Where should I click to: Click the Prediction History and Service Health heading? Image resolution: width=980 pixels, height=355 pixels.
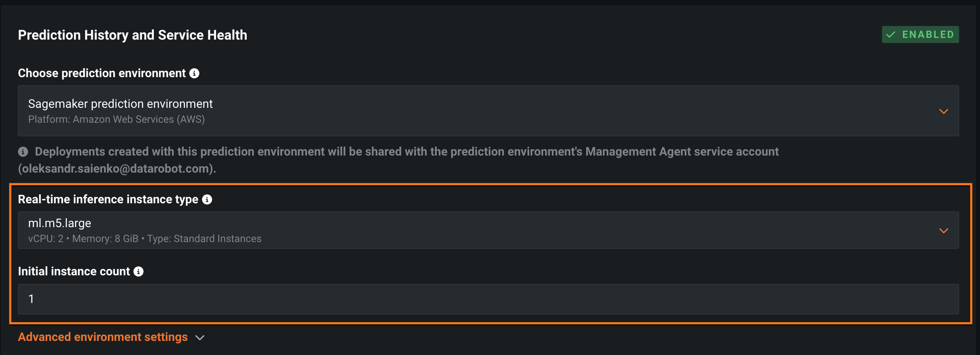(133, 35)
